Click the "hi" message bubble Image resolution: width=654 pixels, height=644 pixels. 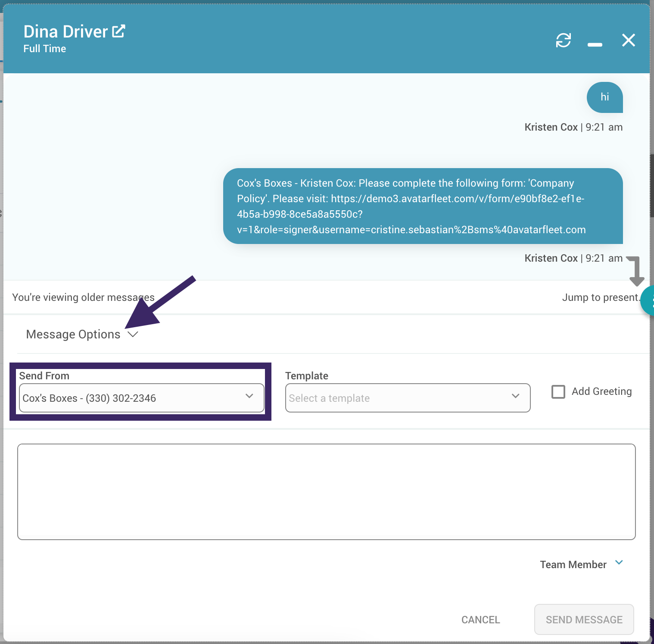(x=604, y=97)
